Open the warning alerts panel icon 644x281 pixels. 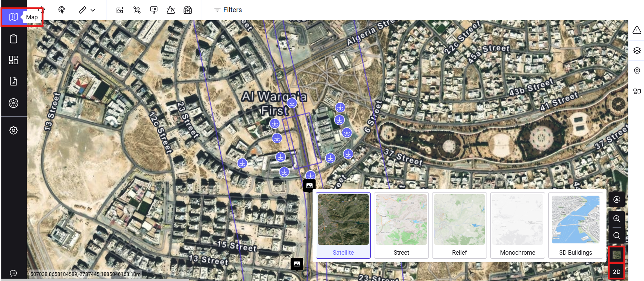coord(637,30)
